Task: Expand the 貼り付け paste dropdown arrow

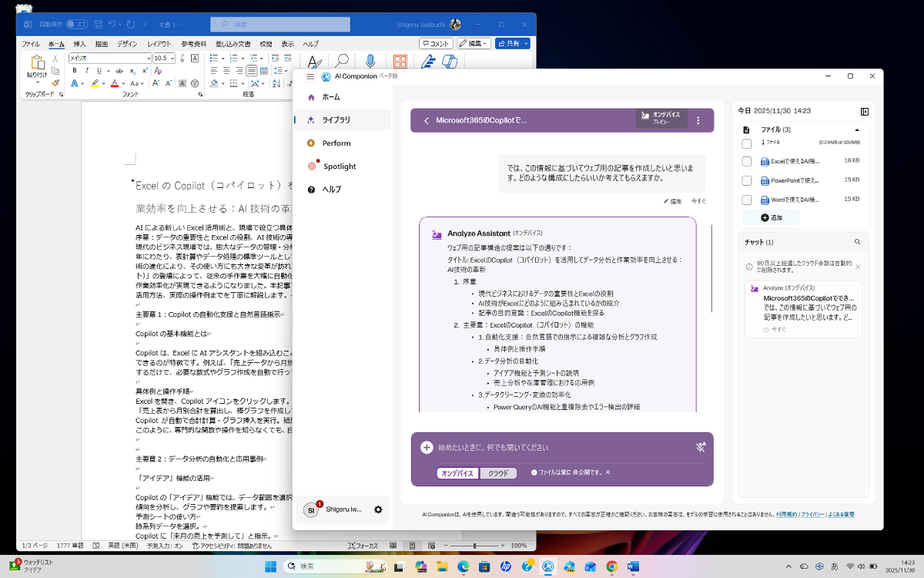Action: (x=37, y=81)
